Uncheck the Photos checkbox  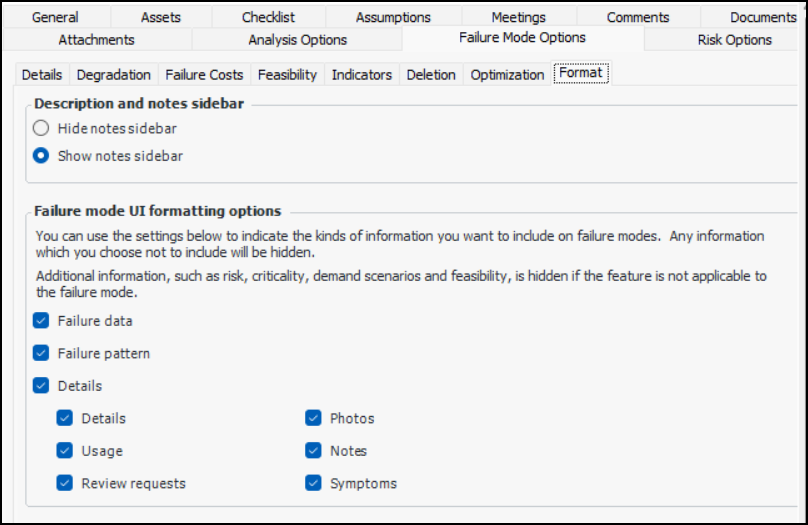[314, 418]
